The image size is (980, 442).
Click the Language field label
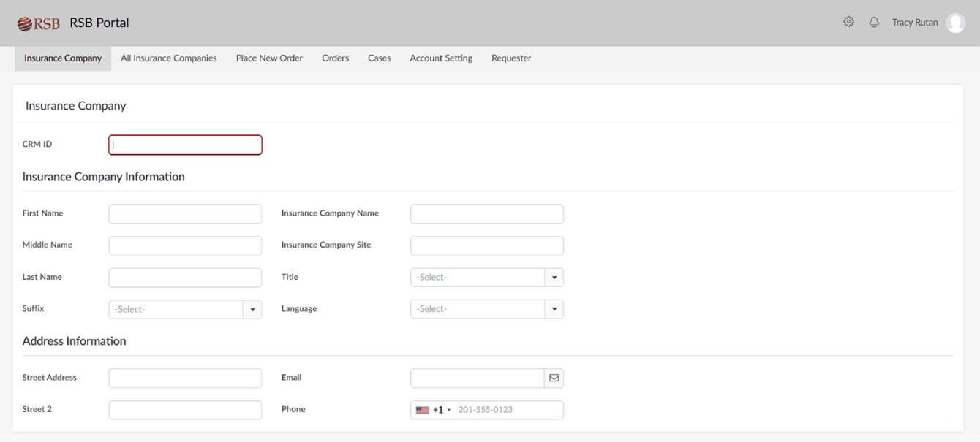299,309
